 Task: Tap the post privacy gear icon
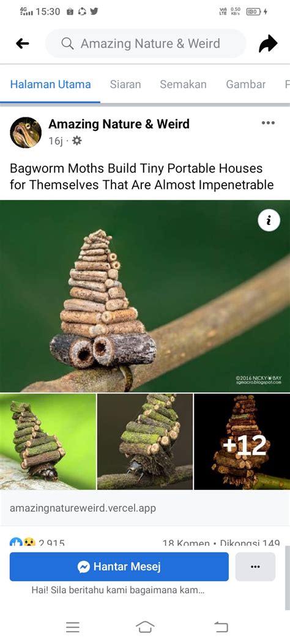coord(77,141)
